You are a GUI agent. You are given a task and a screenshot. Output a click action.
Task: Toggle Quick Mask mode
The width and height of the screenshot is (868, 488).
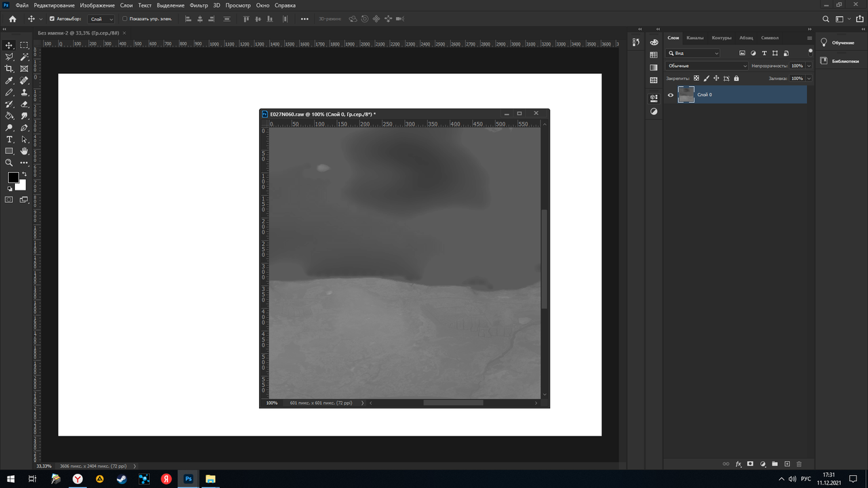pyautogui.click(x=9, y=200)
